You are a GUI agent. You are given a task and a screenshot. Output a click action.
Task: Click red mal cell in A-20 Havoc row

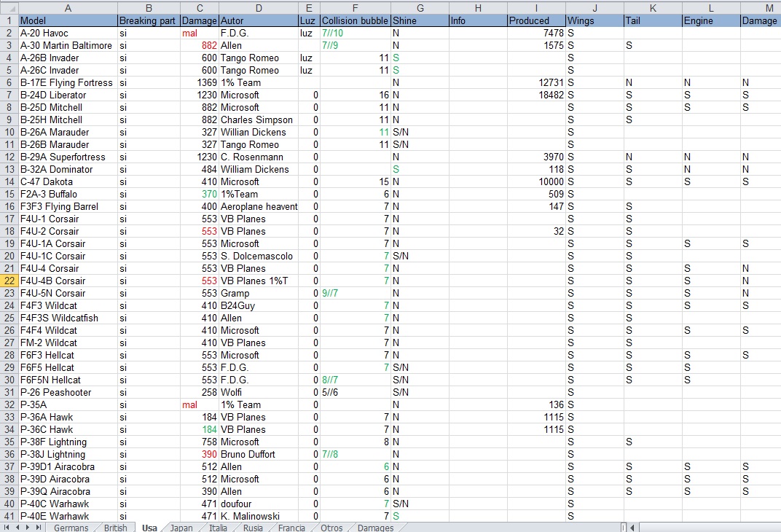pos(200,33)
